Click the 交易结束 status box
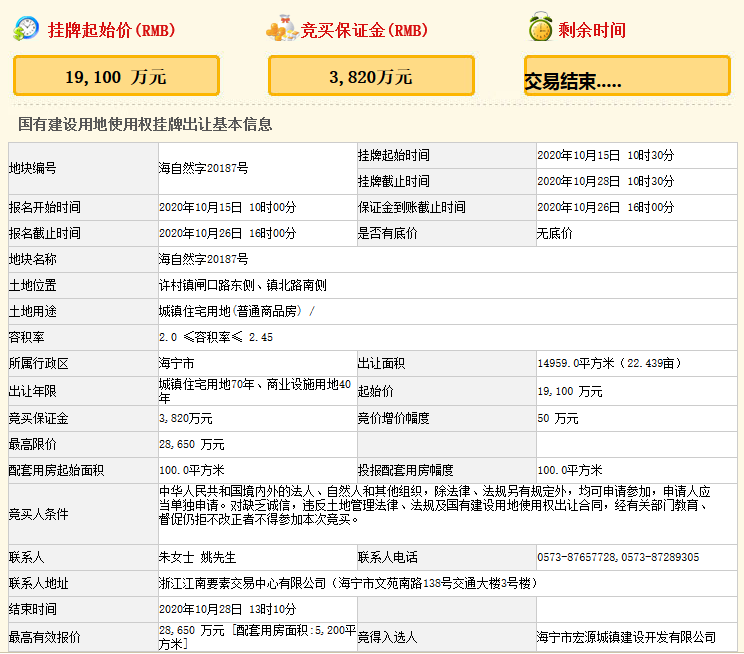The width and height of the screenshot is (744, 654). [x=627, y=77]
